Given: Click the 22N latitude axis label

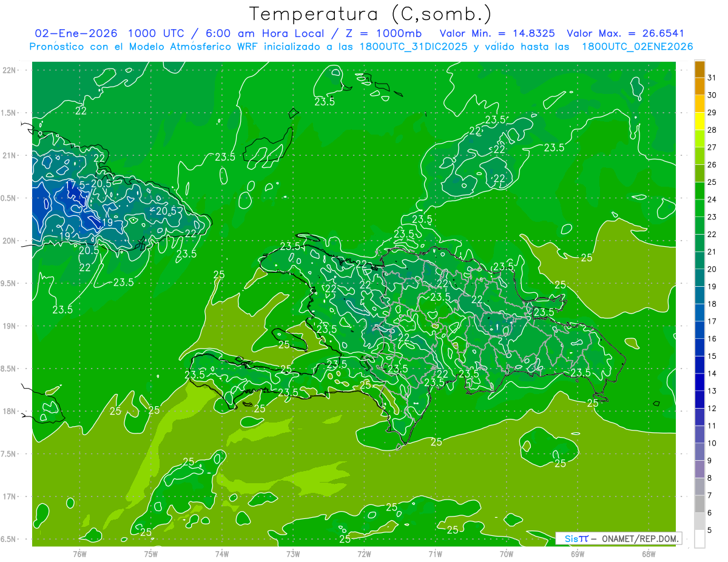Looking at the screenshot, I should tap(9, 70).
